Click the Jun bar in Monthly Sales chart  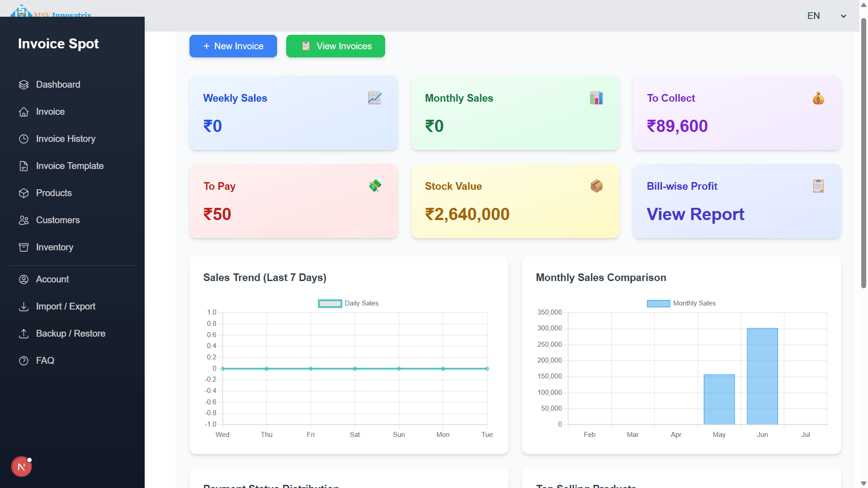762,376
